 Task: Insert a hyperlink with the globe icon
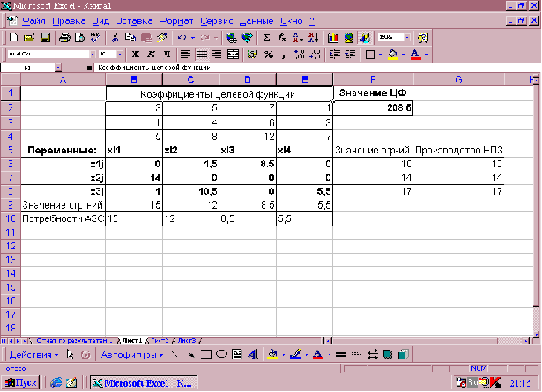[x=231, y=38]
